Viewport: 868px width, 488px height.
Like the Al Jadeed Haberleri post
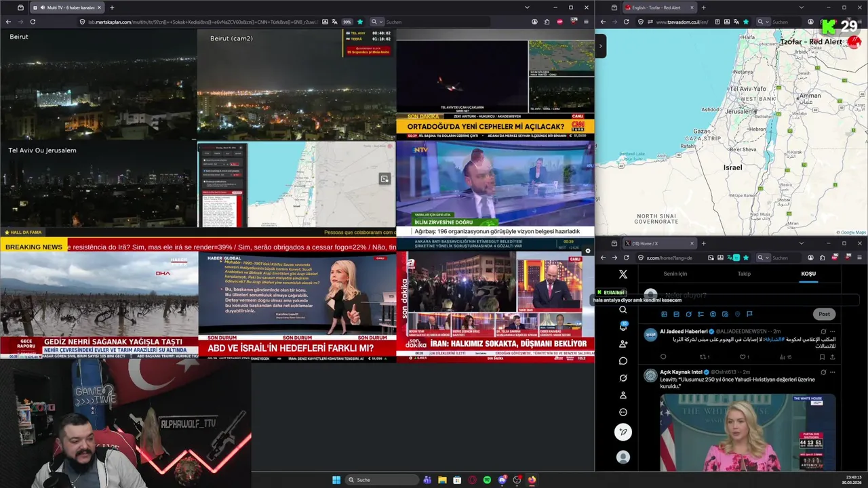pyautogui.click(x=744, y=357)
